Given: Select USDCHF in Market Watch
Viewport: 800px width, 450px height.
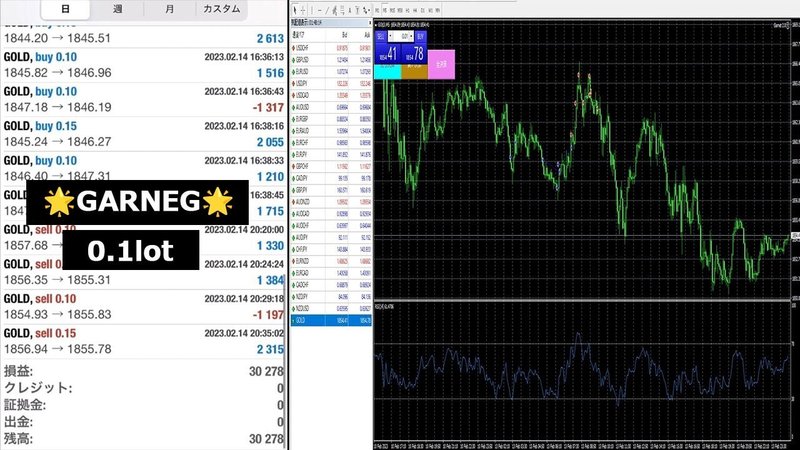Looking at the screenshot, I should tap(331, 48).
